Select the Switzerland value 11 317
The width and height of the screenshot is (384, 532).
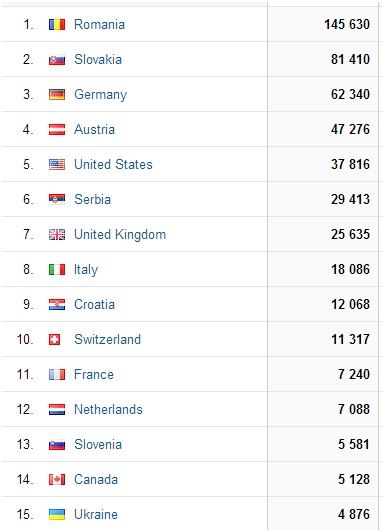point(350,339)
